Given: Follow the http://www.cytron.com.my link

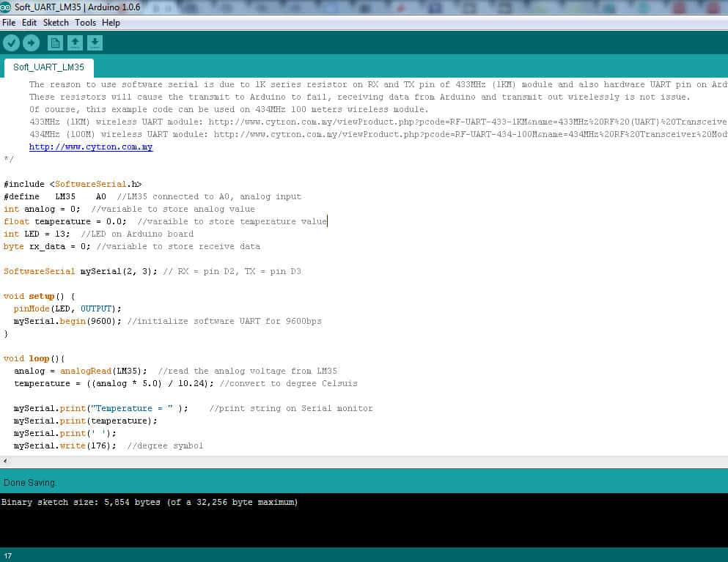Looking at the screenshot, I should (91, 147).
